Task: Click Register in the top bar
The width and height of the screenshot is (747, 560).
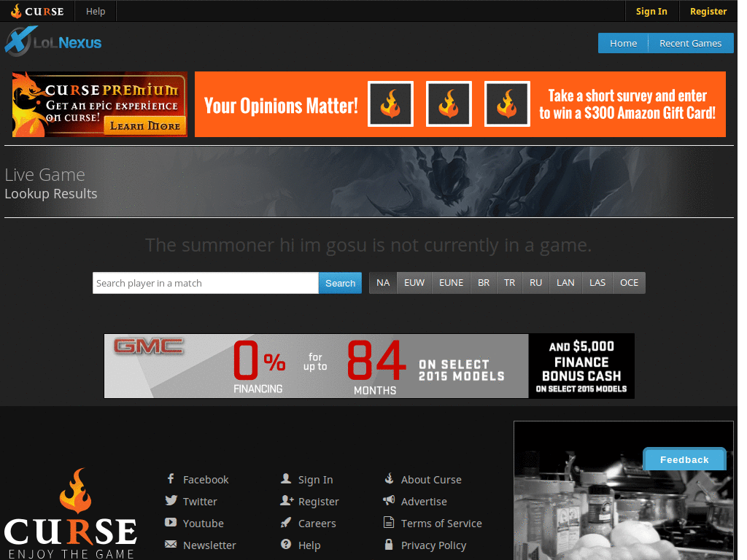Action: (708, 11)
